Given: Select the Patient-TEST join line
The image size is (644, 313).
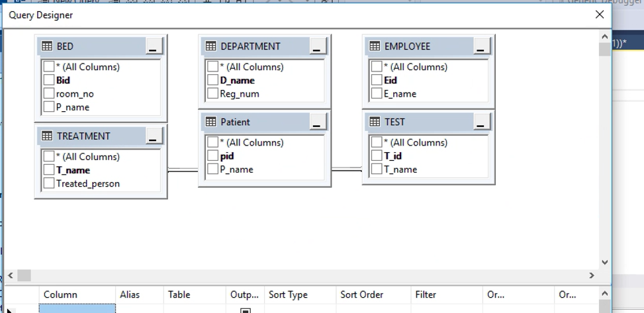Looking at the screenshot, I should [x=347, y=169].
